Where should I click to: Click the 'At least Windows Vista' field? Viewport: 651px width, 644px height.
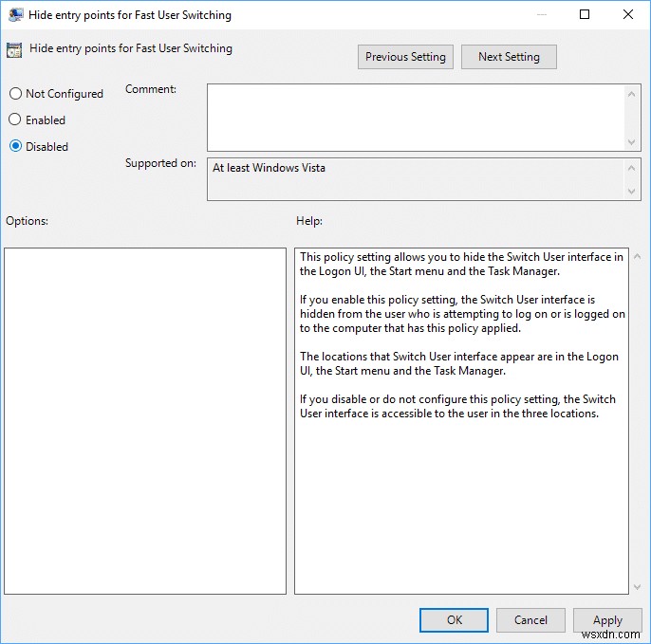click(416, 178)
